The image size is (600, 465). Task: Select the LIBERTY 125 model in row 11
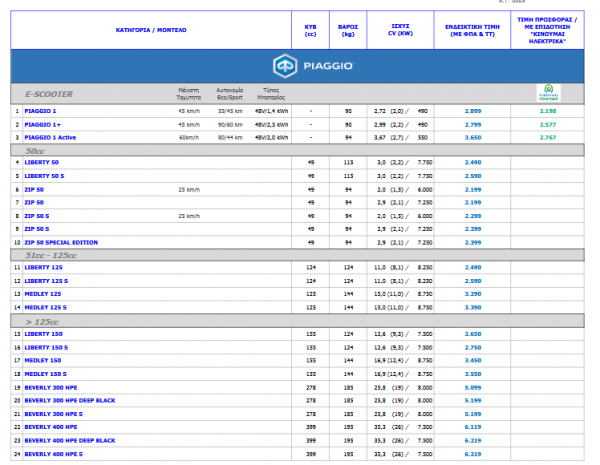(x=43, y=268)
